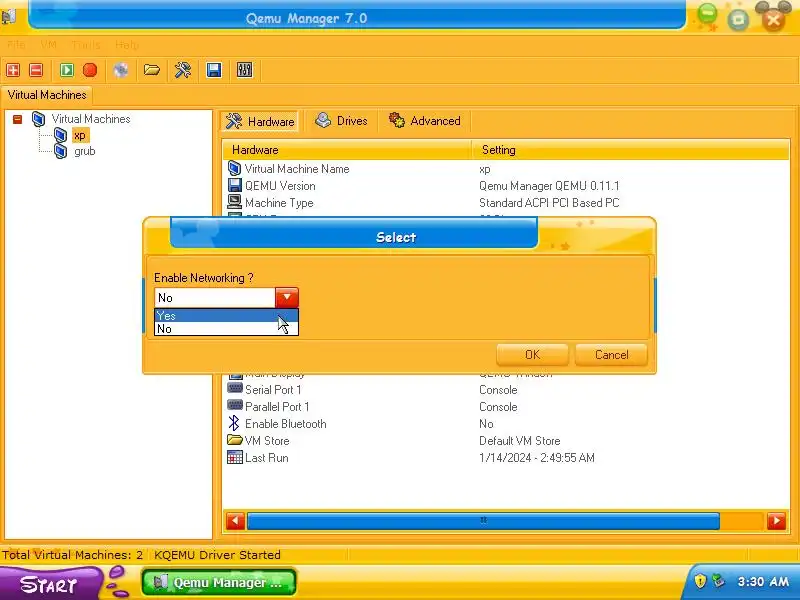Screen dimensions: 800x600
Task: Click the VM Store folder icon
Action: tap(235, 440)
